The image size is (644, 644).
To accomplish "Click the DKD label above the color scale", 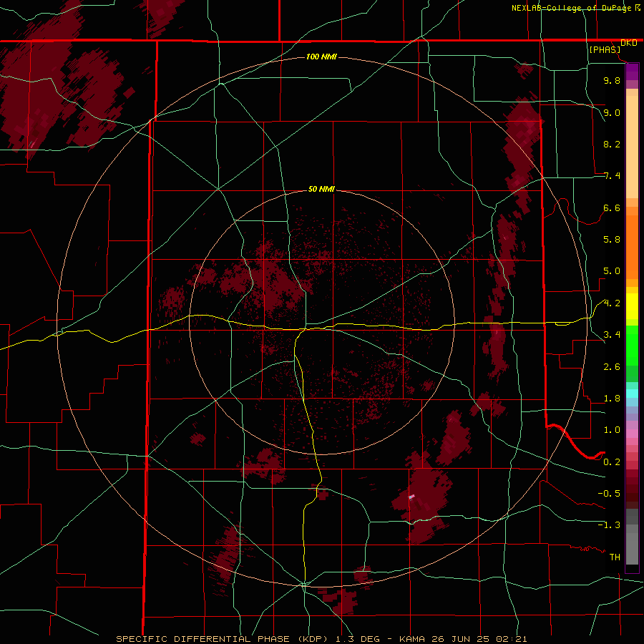I will 629,43.
